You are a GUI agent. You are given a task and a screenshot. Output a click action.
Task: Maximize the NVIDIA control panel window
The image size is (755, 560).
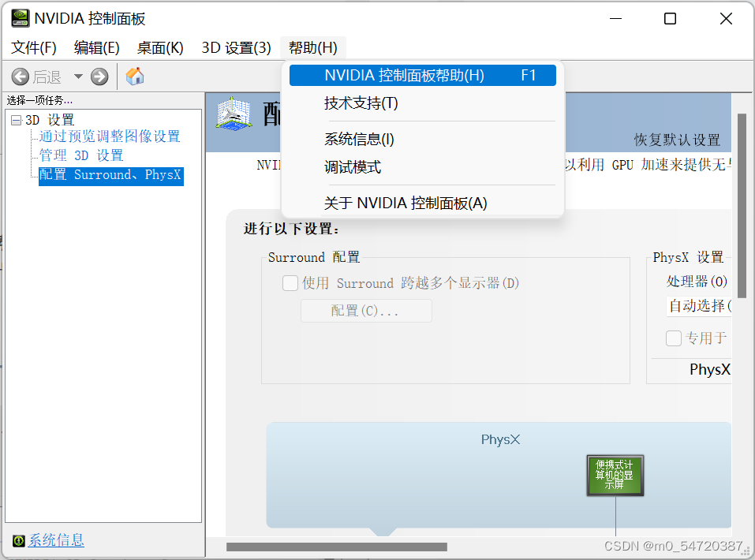click(x=670, y=19)
